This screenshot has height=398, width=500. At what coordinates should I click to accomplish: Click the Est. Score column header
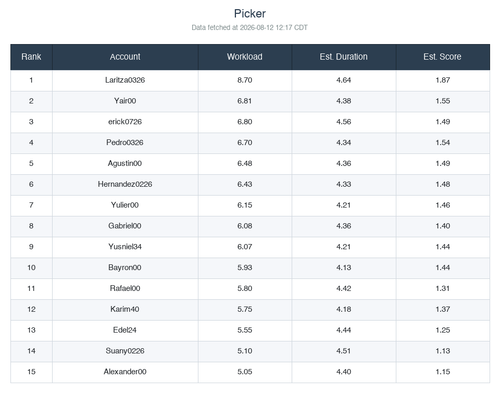tap(443, 57)
